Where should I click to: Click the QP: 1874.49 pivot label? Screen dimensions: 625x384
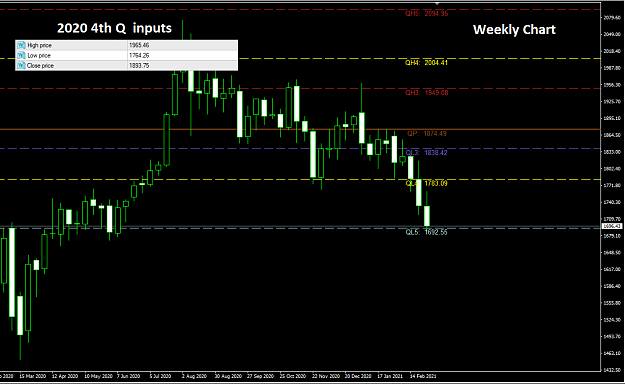[x=427, y=134]
